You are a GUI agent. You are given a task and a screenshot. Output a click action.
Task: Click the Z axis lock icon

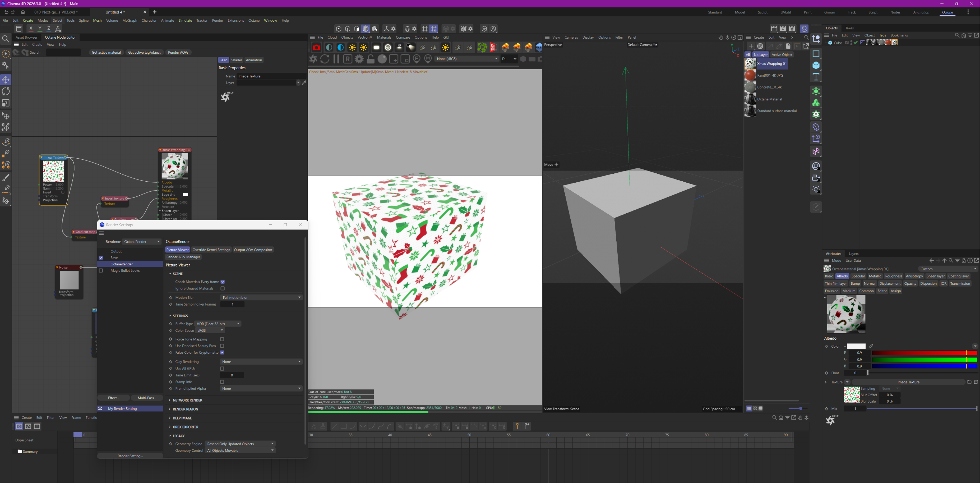(49, 28)
